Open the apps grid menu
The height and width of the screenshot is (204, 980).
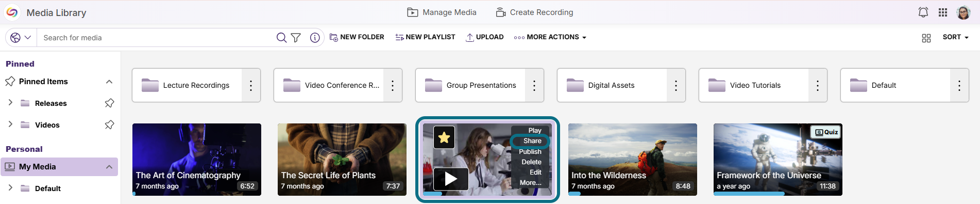tap(943, 12)
